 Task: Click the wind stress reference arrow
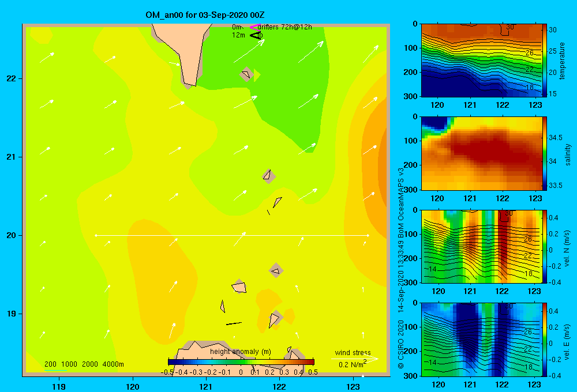tap(355, 359)
